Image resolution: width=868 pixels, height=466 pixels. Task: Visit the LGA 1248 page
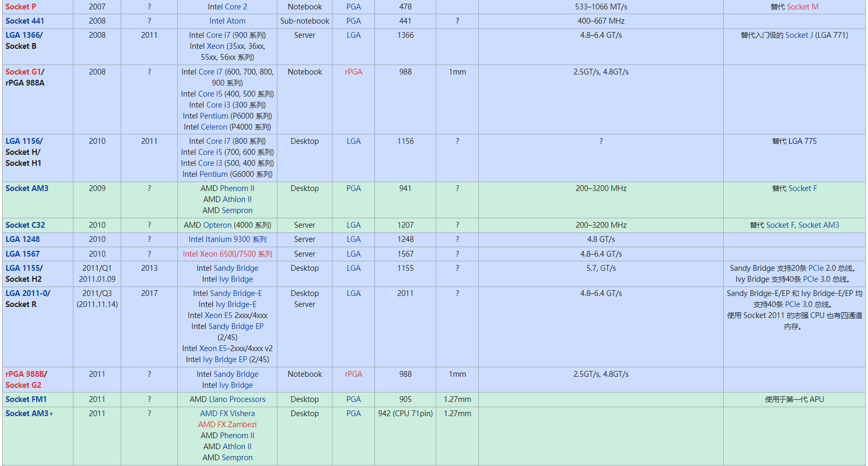[x=23, y=239]
